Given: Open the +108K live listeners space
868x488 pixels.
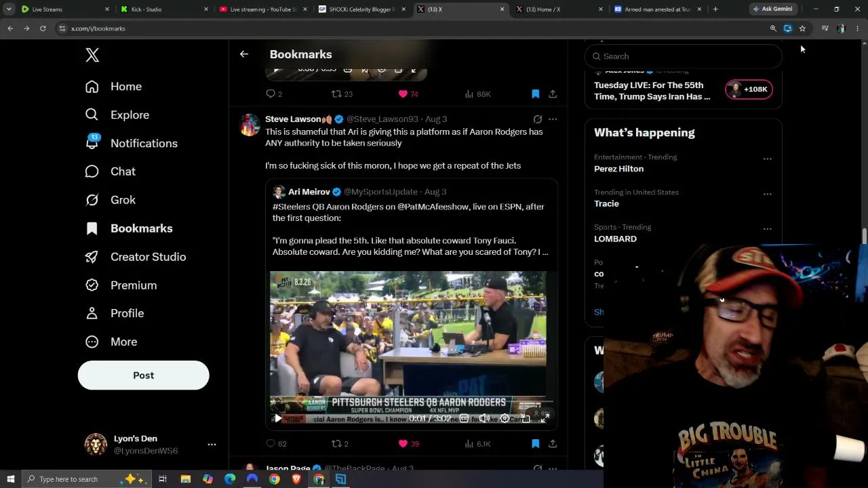Looking at the screenshot, I should 749,89.
